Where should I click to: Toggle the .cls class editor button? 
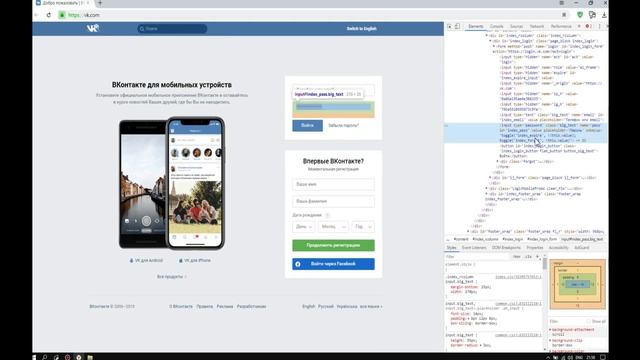pyautogui.click(x=528, y=257)
